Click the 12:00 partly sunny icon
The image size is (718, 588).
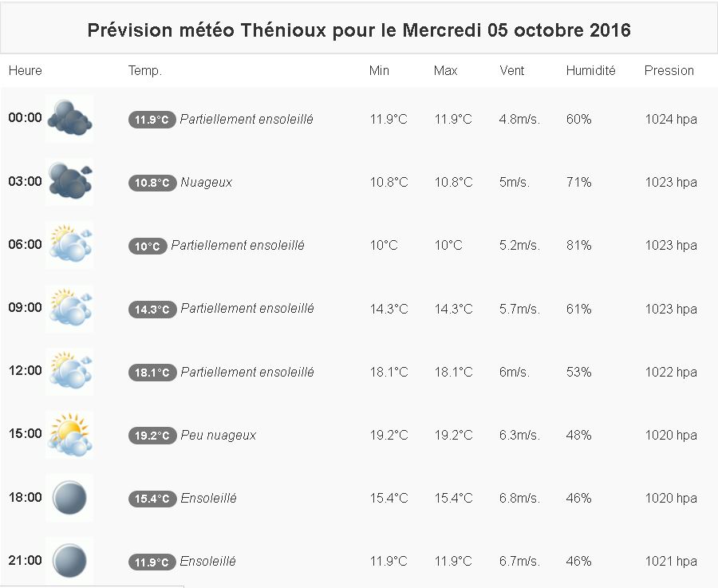coord(69,371)
